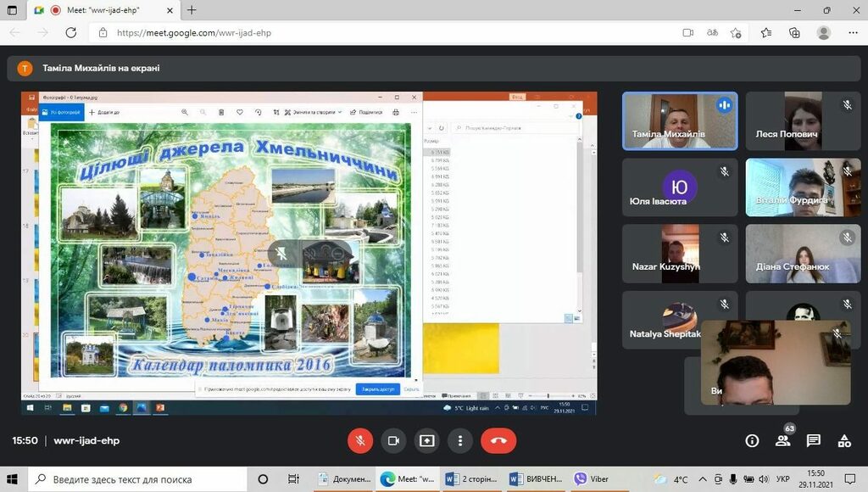Open Viber from the taskbar

[x=592, y=479]
